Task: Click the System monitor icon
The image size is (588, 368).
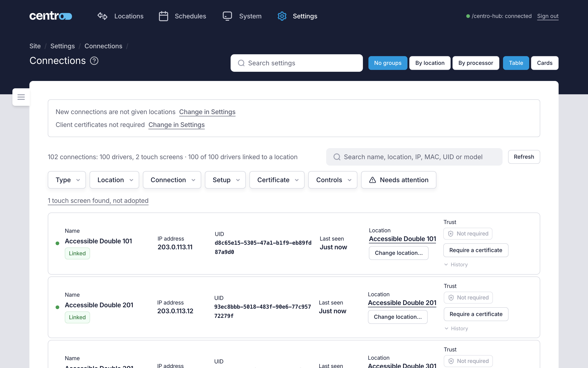Action: tap(227, 16)
